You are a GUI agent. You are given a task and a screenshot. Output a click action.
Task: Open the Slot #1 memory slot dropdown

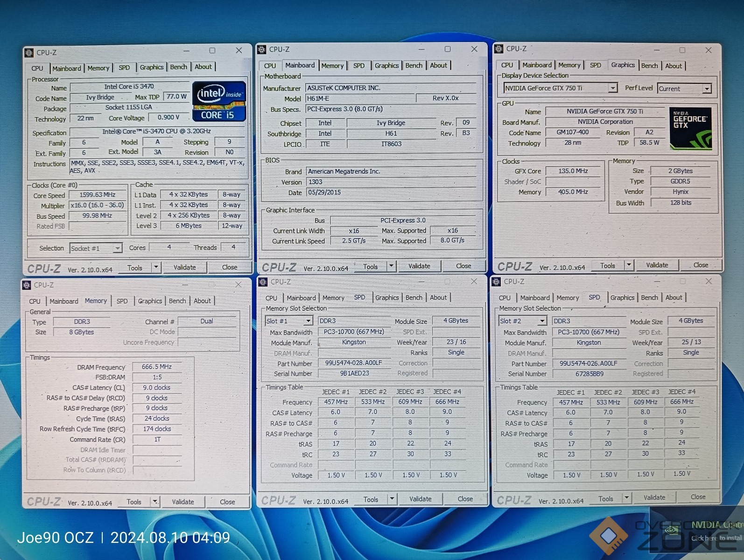[x=308, y=321]
